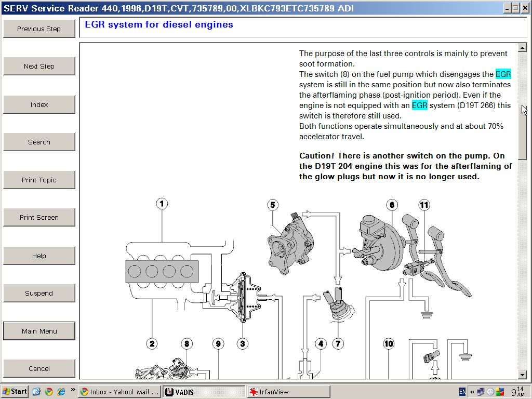
Task: Expand hidden quick launch icons chevron
Action: tap(73, 390)
